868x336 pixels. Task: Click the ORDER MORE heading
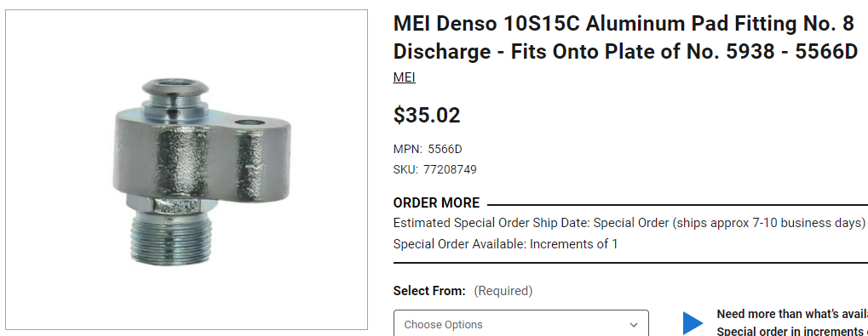tap(436, 202)
